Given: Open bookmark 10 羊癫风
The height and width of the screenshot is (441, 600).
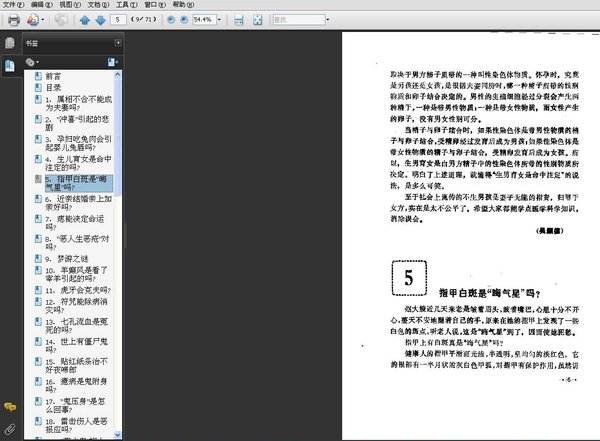Looking at the screenshot, I should click(76, 274).
